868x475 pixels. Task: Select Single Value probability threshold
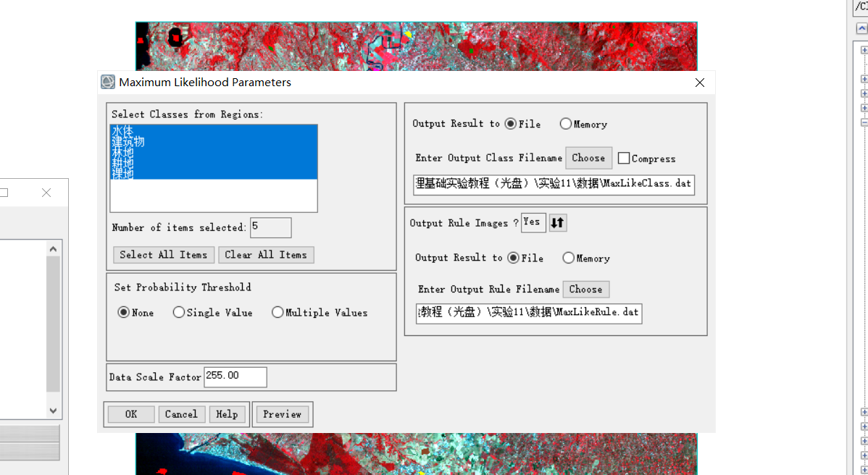(179, 312)
